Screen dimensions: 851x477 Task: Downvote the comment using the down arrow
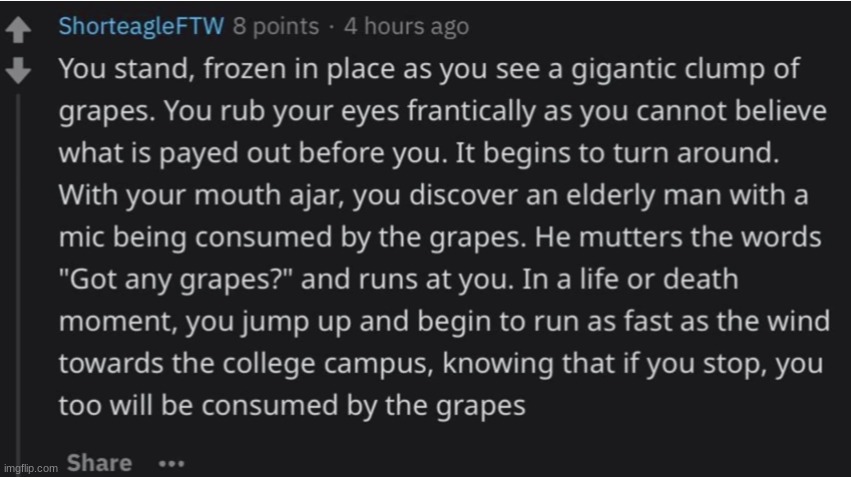tap(18, 70)
